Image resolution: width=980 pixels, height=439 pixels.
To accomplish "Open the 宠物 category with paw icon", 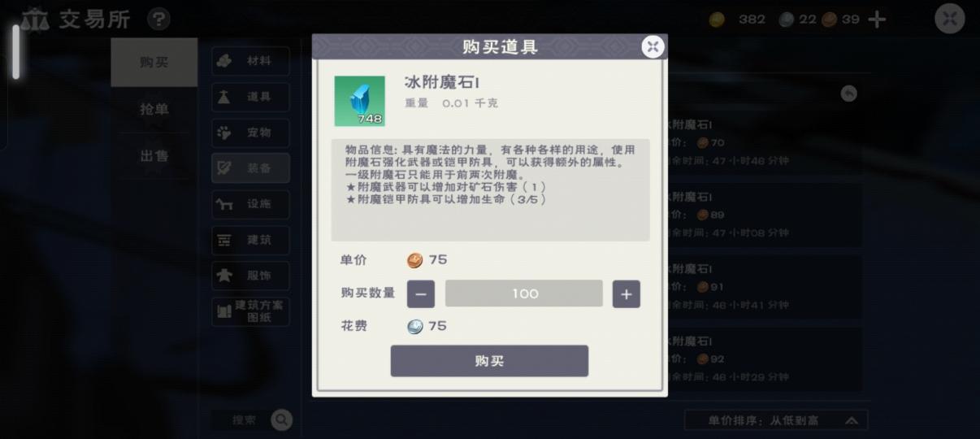I will click(x=250, y=133).
